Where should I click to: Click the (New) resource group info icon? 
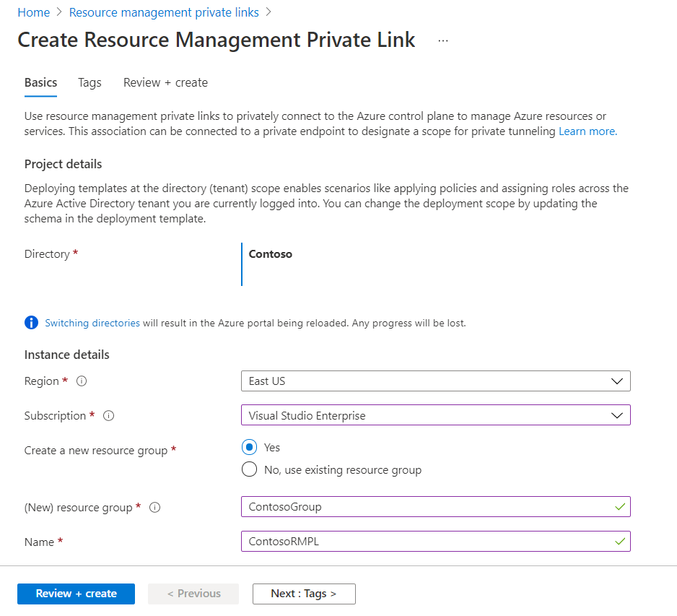click(154, 508)
